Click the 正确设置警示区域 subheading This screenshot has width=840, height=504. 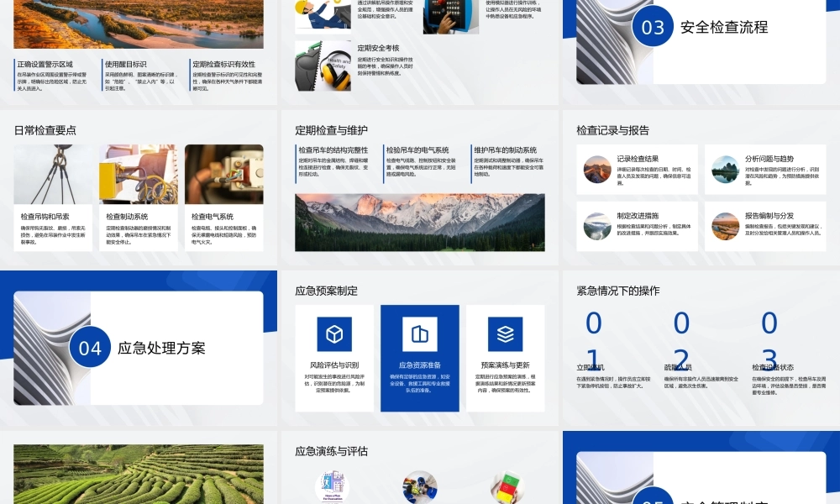pos(45,65)
